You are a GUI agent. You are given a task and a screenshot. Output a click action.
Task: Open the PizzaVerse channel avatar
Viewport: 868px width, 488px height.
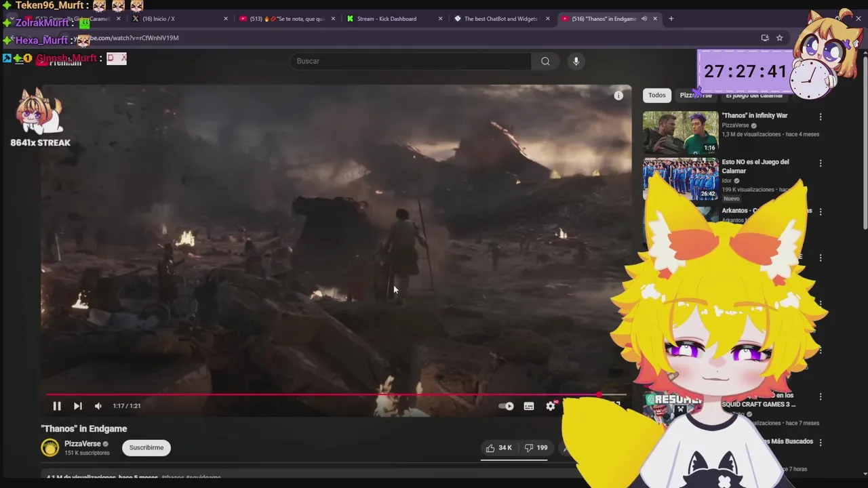50,447
